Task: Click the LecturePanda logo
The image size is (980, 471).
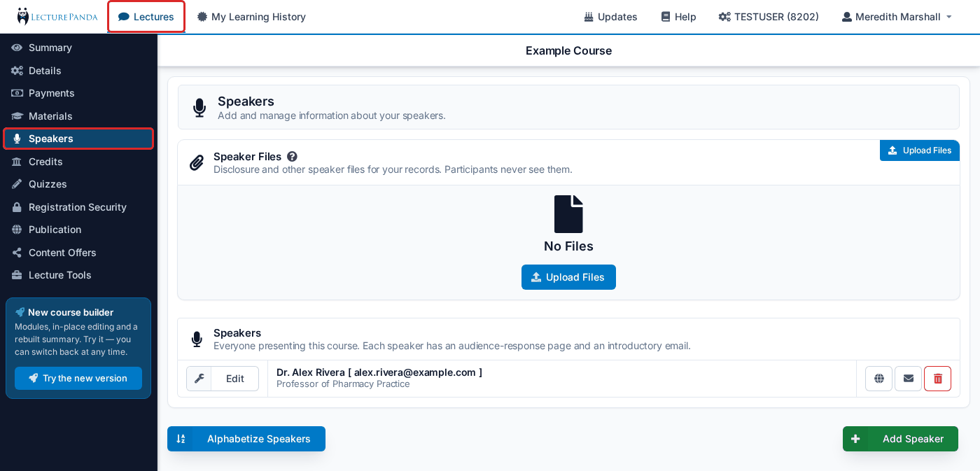Action: 57,16
